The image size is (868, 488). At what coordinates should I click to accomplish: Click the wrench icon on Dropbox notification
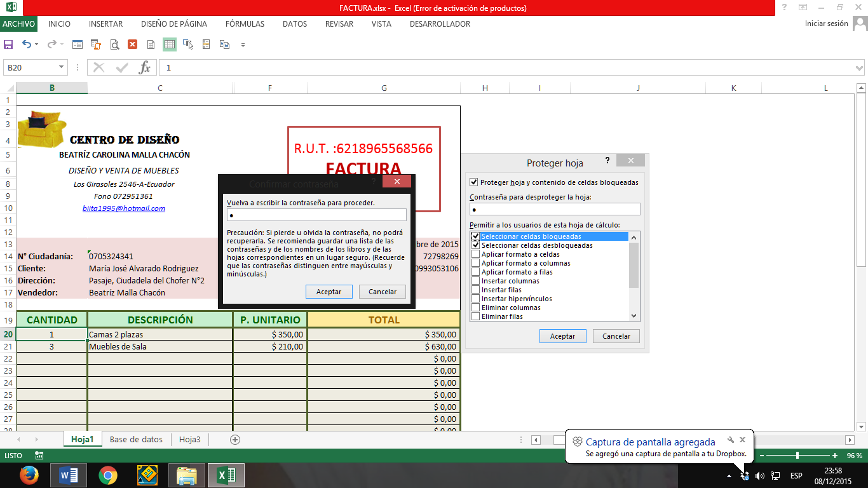click(x=731, y=440)
